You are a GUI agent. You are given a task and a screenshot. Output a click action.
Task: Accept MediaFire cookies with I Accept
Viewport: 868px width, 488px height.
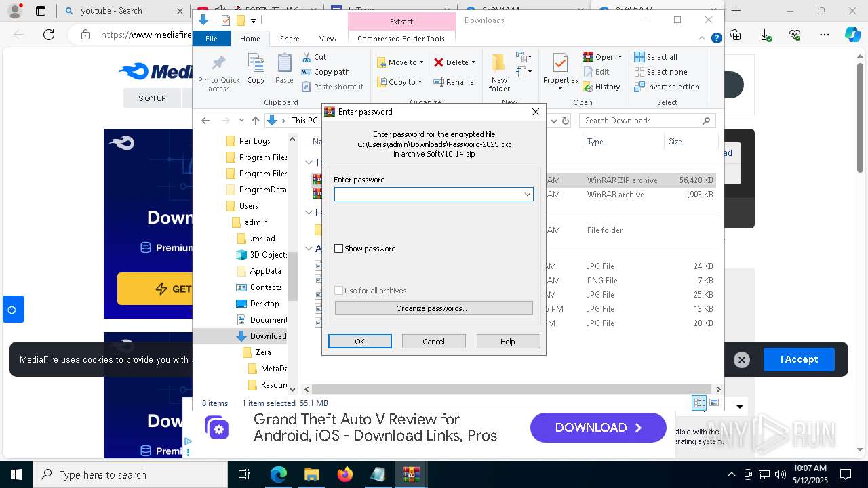(799, 359)
